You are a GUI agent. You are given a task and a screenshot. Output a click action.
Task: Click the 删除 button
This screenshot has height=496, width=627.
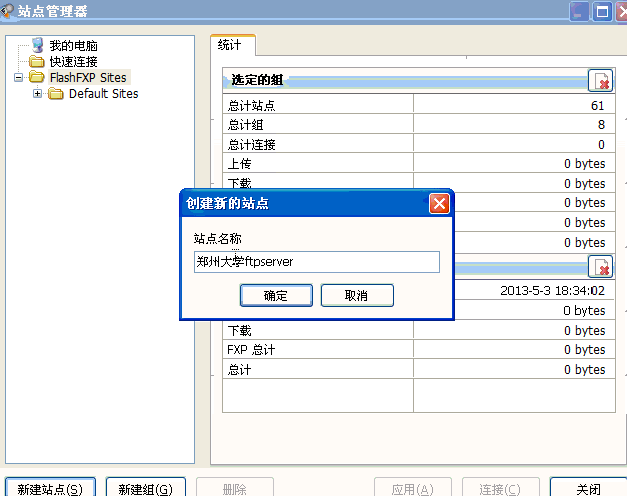235,487
